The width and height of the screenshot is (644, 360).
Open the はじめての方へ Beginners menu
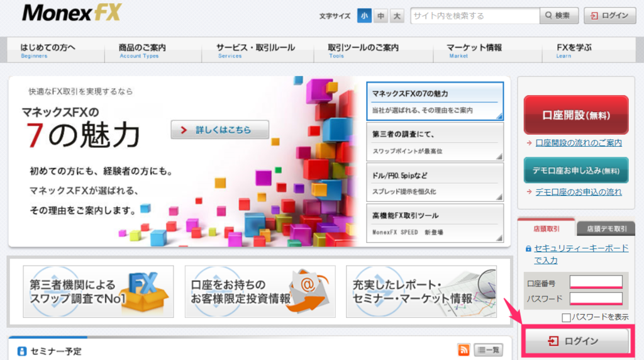point(55,50)
